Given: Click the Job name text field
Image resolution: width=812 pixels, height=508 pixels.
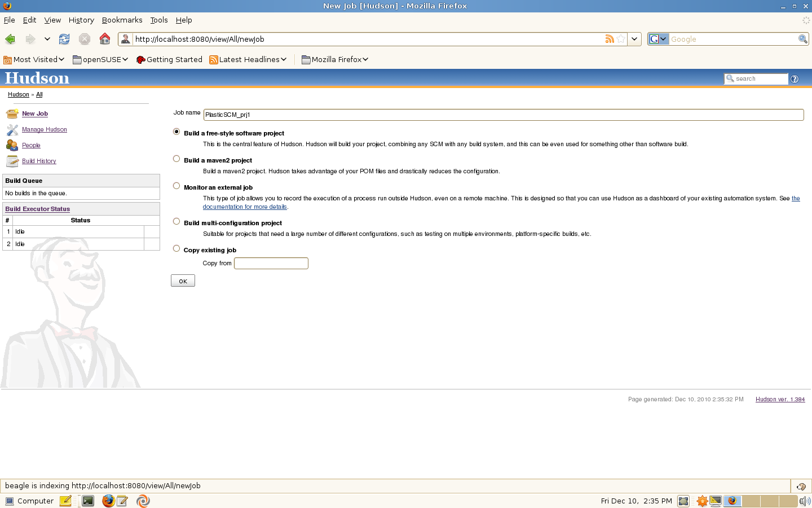Looking at the screenshot, I should [x=504, y=115].
